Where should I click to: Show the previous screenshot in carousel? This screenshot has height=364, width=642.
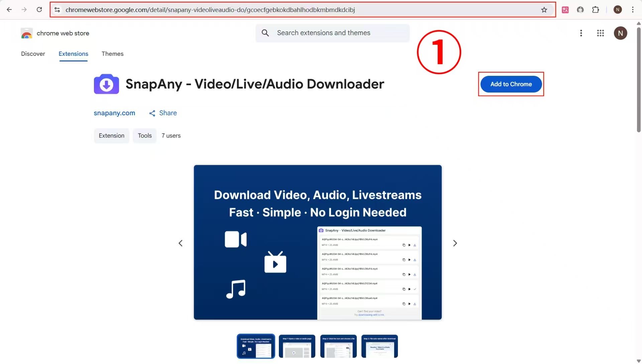[181, 243]
